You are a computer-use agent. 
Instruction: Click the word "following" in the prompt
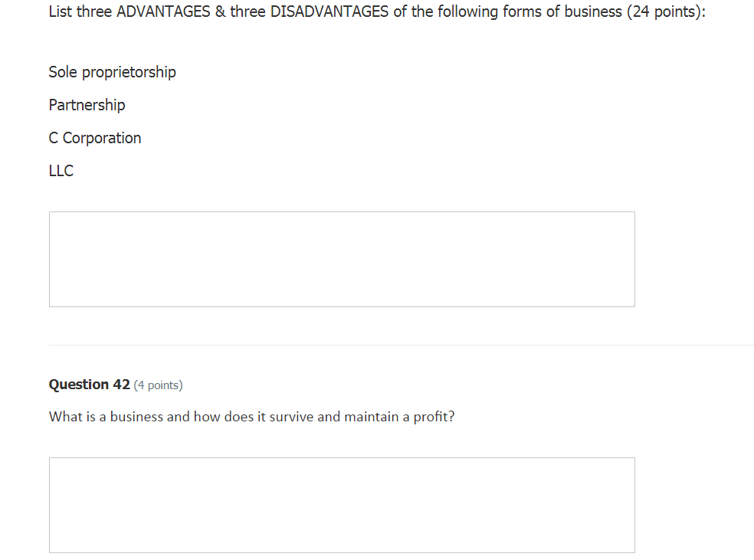(x=467, y=12)
